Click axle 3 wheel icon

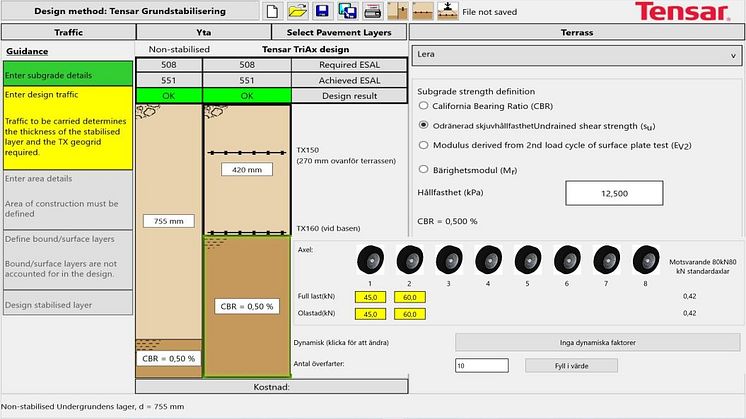point(449,260)
